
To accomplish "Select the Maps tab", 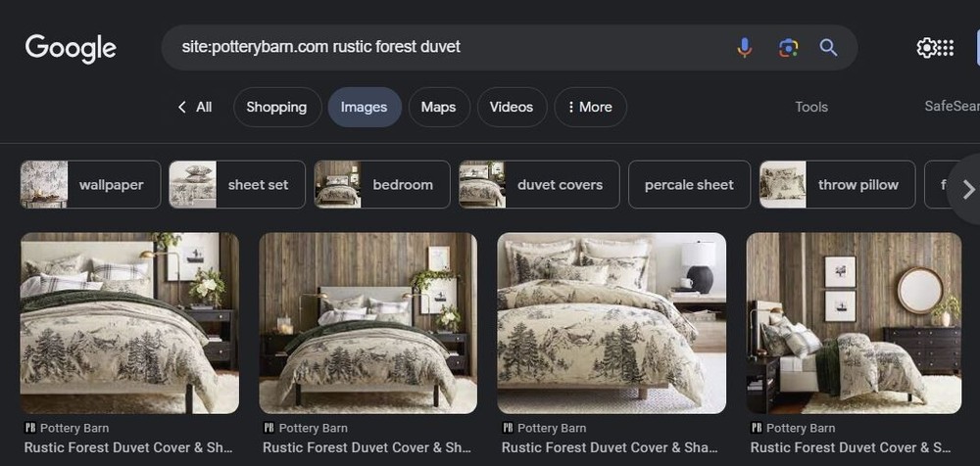I will (x=438, y=107).
